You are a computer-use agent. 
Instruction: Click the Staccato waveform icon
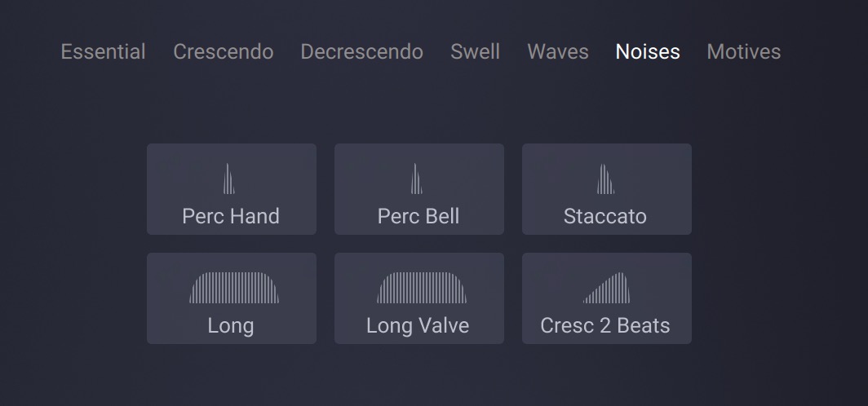pyautogui.click(x=605, y=179)
